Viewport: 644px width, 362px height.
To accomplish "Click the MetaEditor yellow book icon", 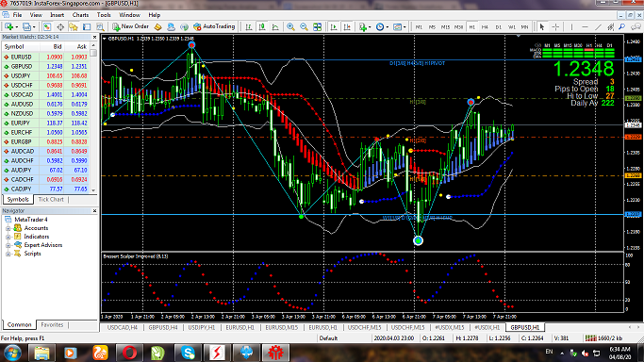I will 157,26.
